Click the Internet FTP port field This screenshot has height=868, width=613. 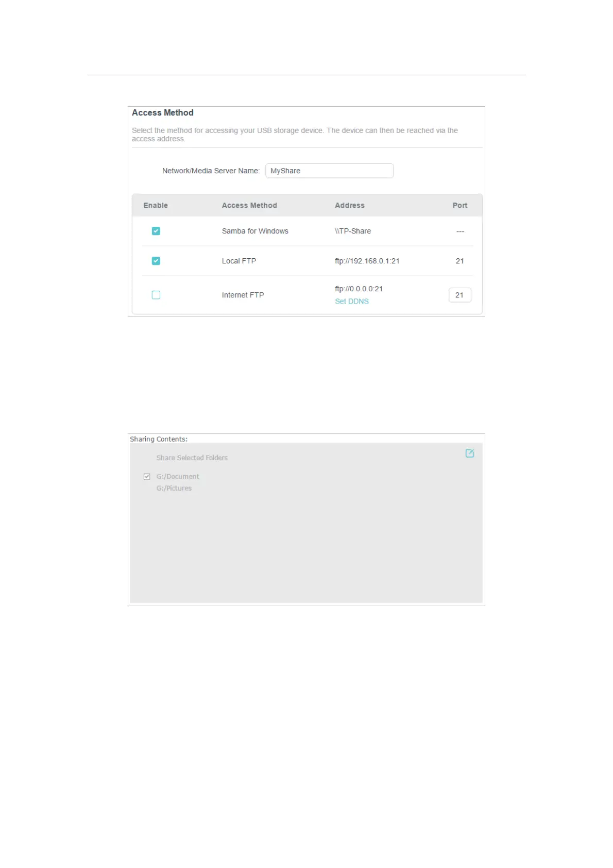pos(460,295)
